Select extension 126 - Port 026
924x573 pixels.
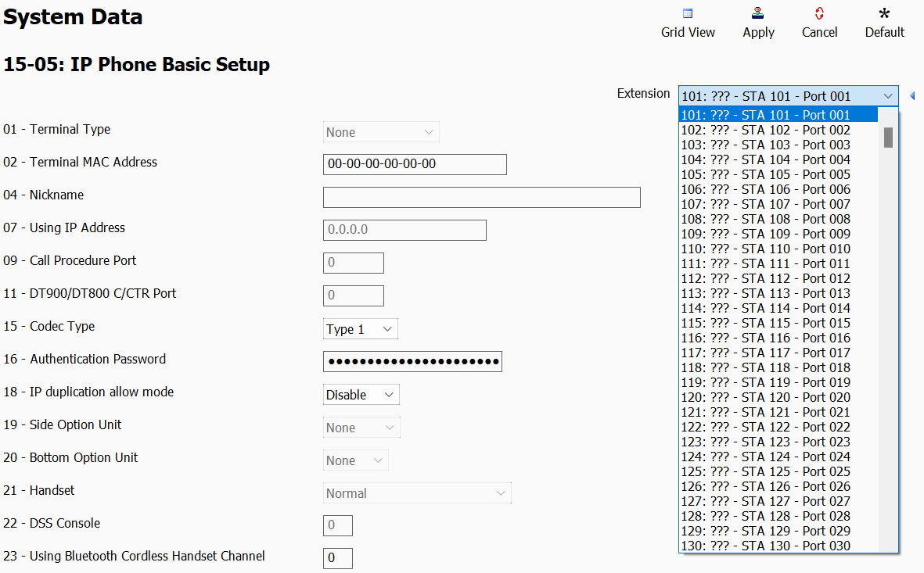pos(778,486)
